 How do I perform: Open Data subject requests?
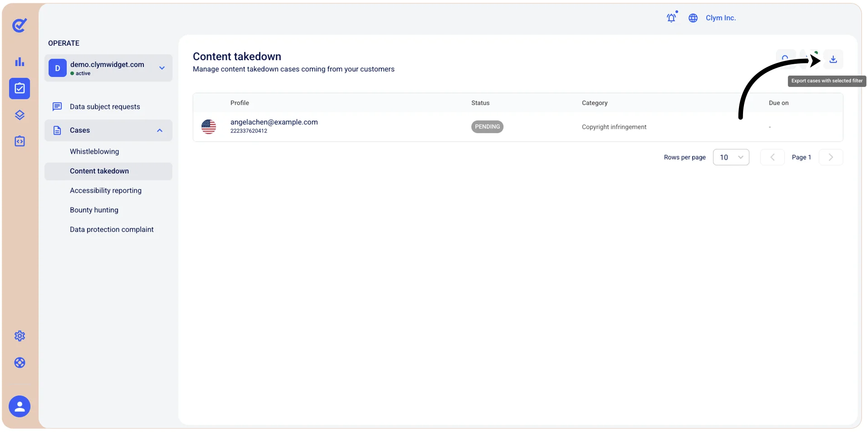(x=105, y=107)
